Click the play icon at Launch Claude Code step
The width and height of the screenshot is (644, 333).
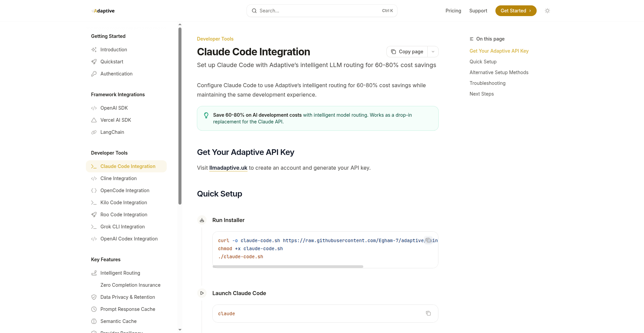pos(202,293)
